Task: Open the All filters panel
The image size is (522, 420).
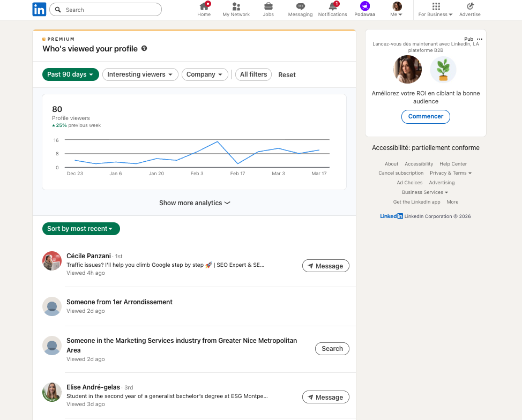Action: (253, 74)
